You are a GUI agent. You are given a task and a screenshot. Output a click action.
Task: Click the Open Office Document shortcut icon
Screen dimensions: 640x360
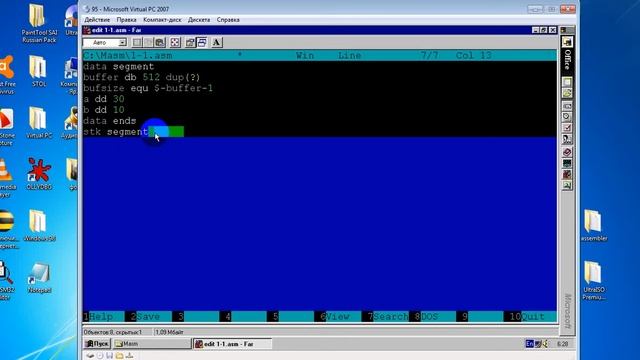[567, 93]
